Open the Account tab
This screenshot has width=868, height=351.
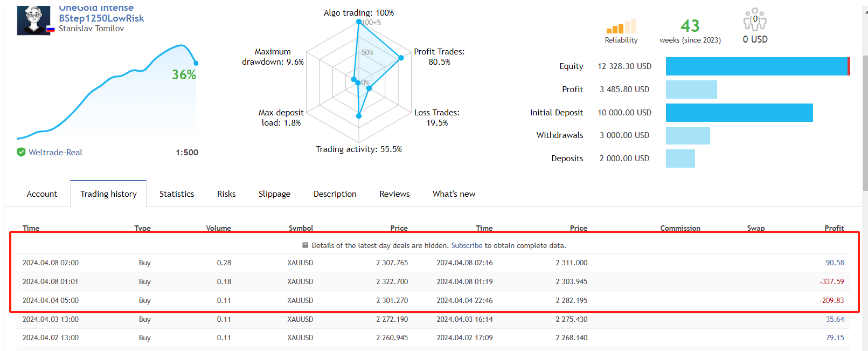(42, 194)
